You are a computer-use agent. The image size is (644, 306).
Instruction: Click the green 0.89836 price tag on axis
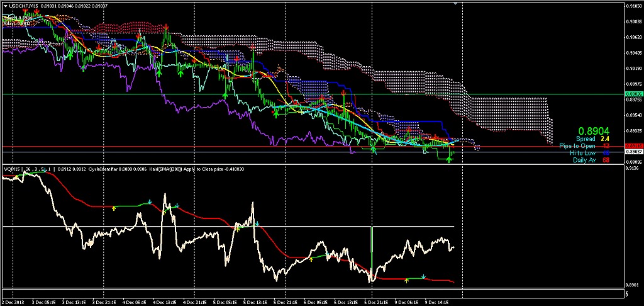(x=633, y=94)
